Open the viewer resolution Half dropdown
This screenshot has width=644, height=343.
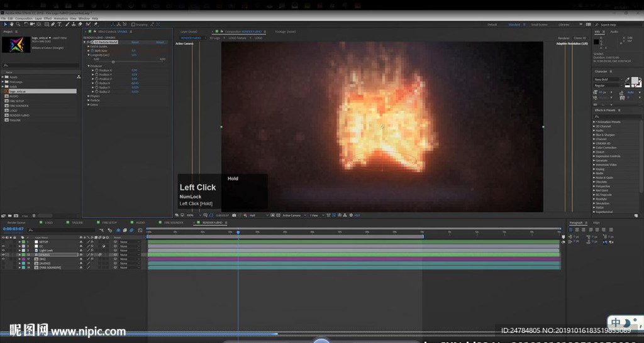pos(258,215)
